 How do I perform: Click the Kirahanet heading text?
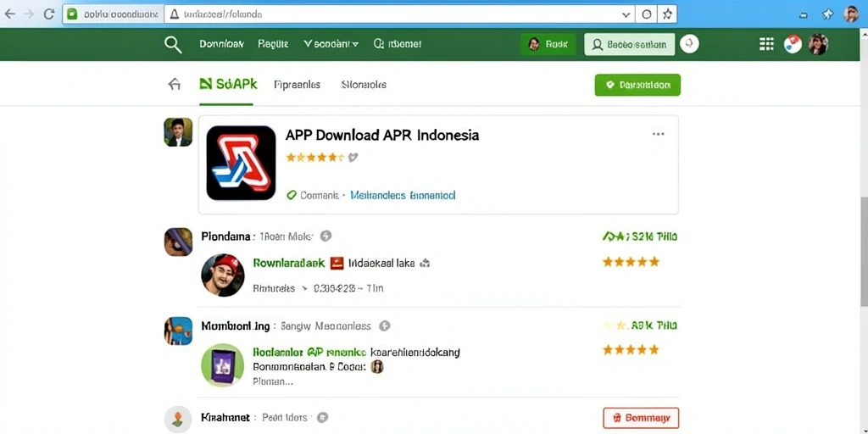225,417
